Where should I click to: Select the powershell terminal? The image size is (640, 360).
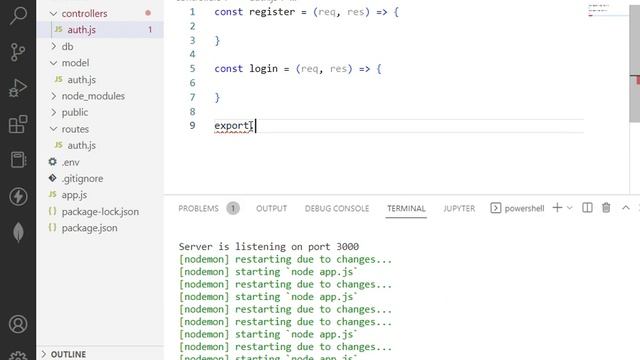(517, 208)
